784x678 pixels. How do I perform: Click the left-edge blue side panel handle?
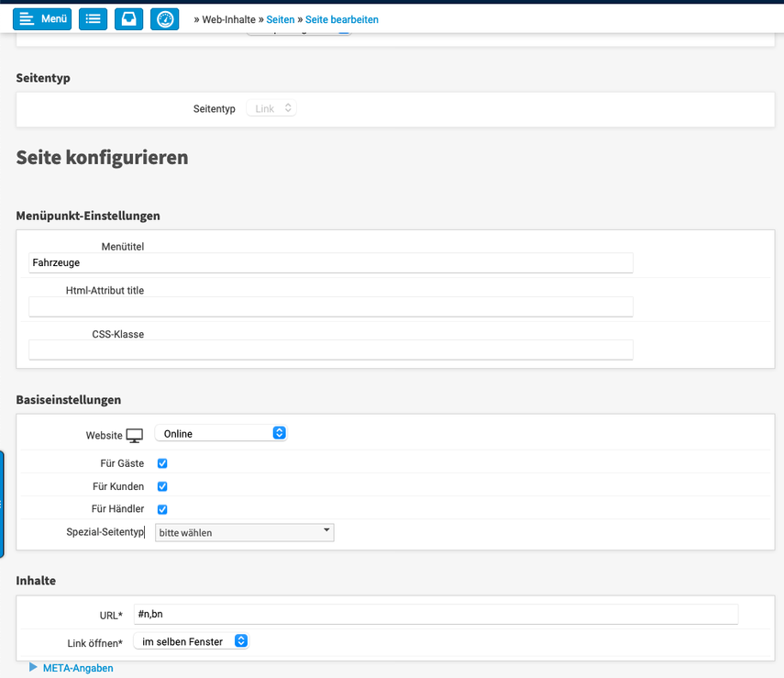(x=2, y=504)
